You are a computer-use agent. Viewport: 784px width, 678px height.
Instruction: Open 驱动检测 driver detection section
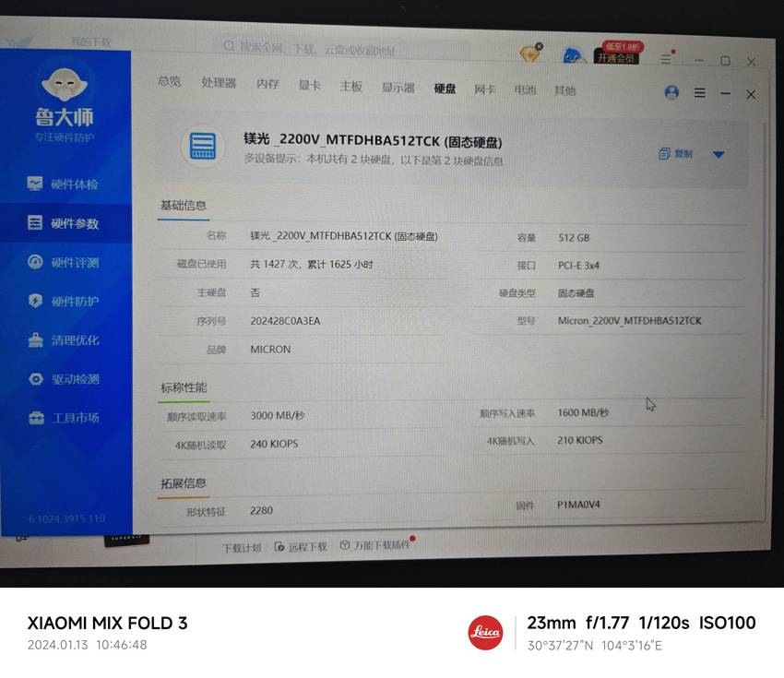pyautogui.click(x=63, y=379)
